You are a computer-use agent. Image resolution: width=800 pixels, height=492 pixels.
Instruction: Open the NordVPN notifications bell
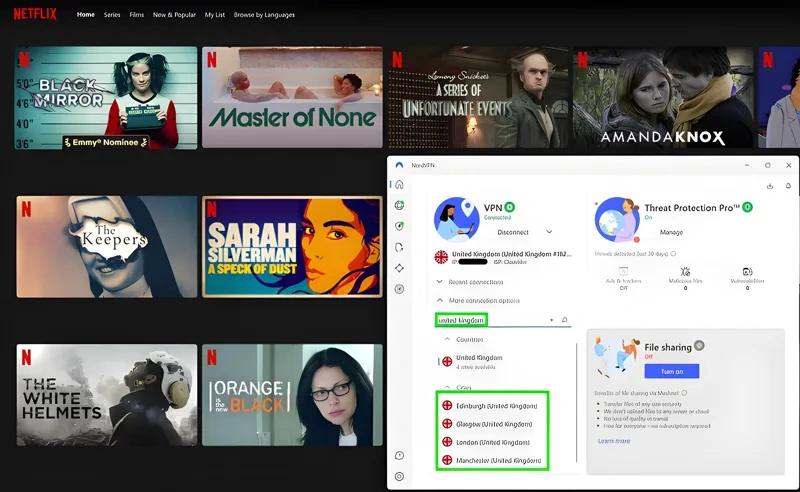[788, 186]
